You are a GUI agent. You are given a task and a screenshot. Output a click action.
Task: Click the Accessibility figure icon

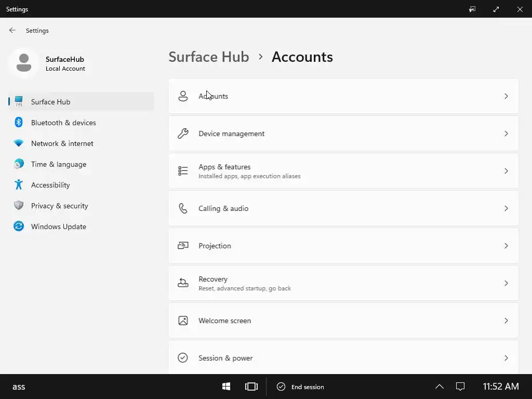point(19,184)
